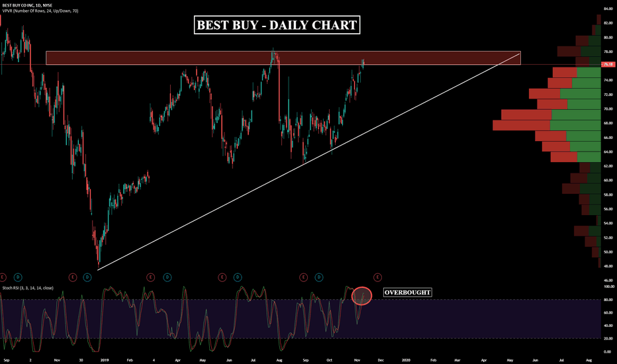Select the white ascending trendline

click(x=309, y=161)
